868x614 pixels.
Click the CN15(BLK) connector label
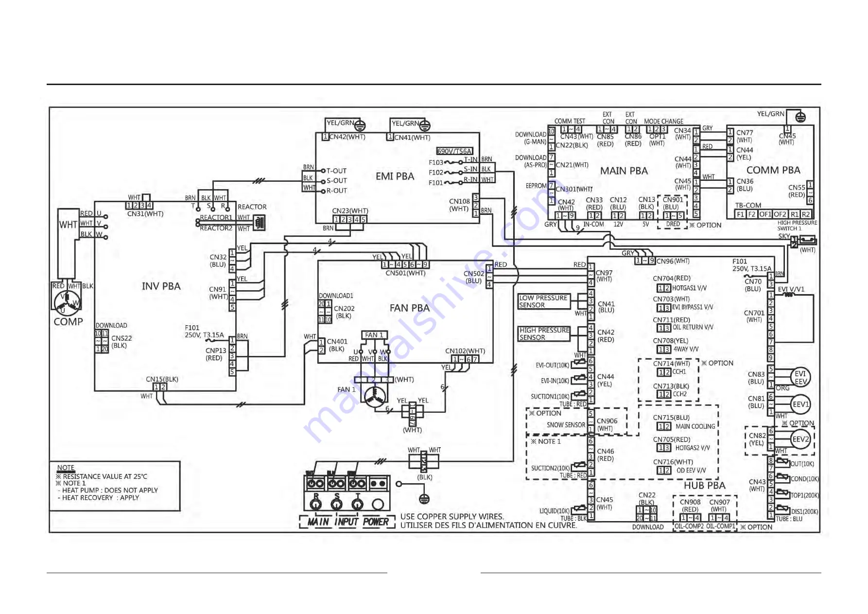click(x=162, y=379)
